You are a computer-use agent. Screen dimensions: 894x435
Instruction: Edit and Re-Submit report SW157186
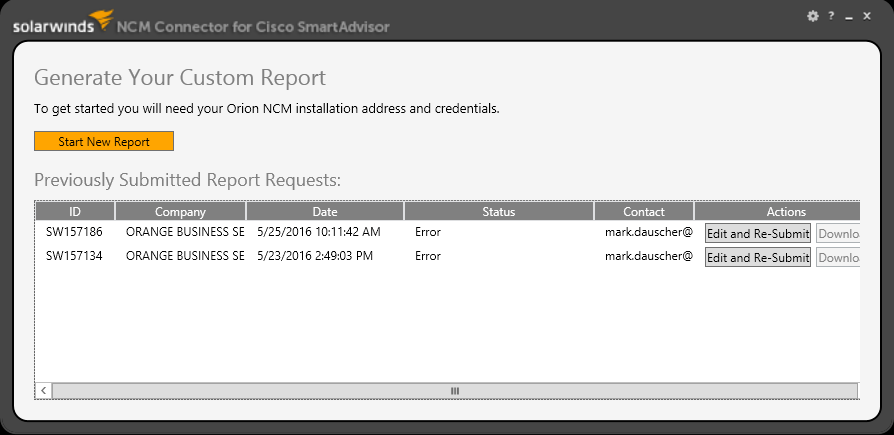coord(758,234)
